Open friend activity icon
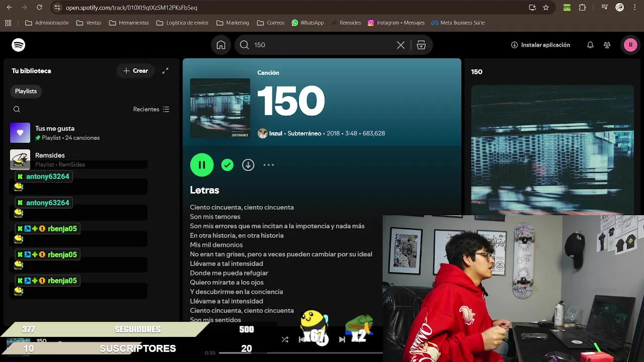Viewport: 644px width, 362px height. pyautogui.click(x=607, y=45)
